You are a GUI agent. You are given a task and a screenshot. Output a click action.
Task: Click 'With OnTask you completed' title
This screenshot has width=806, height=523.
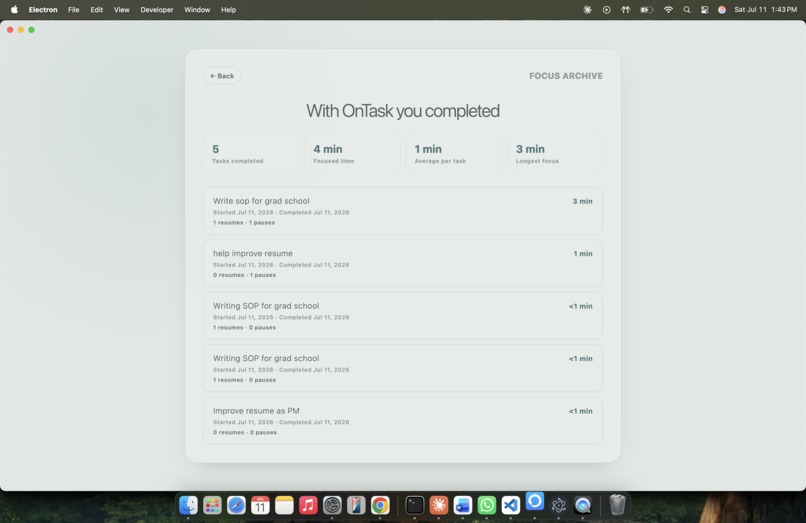[402, 111]
